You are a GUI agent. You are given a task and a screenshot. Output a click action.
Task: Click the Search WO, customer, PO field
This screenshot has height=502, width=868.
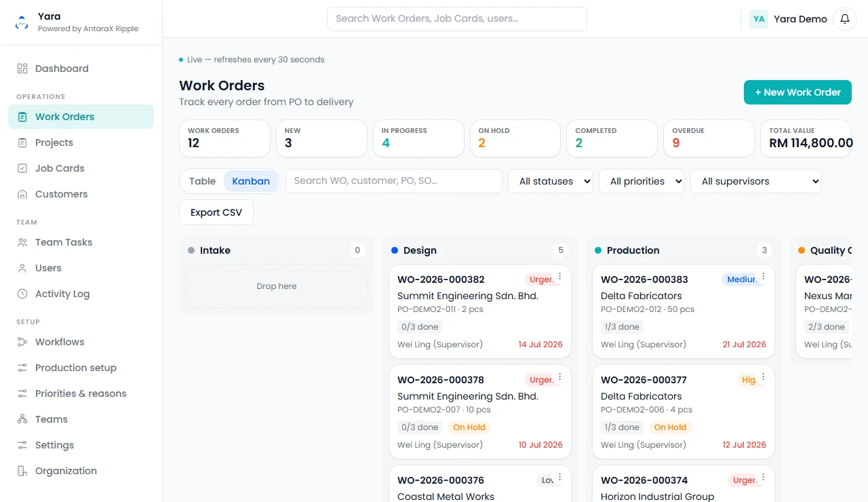[x=394, y=181]
